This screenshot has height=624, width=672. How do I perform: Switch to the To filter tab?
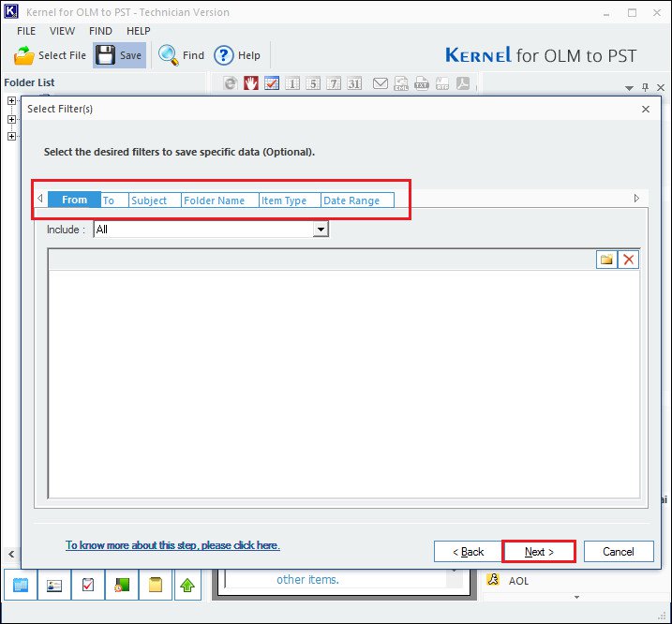point(115,201)
